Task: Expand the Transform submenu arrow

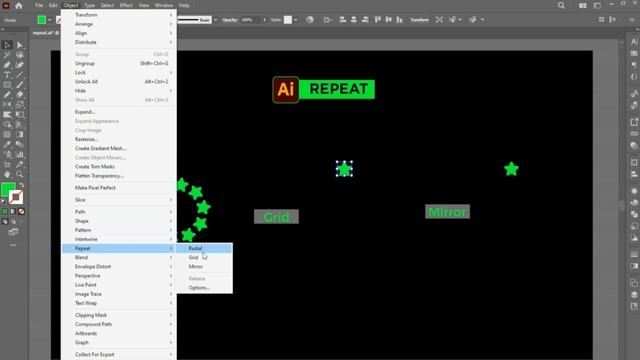Action: tap(171, 15)
